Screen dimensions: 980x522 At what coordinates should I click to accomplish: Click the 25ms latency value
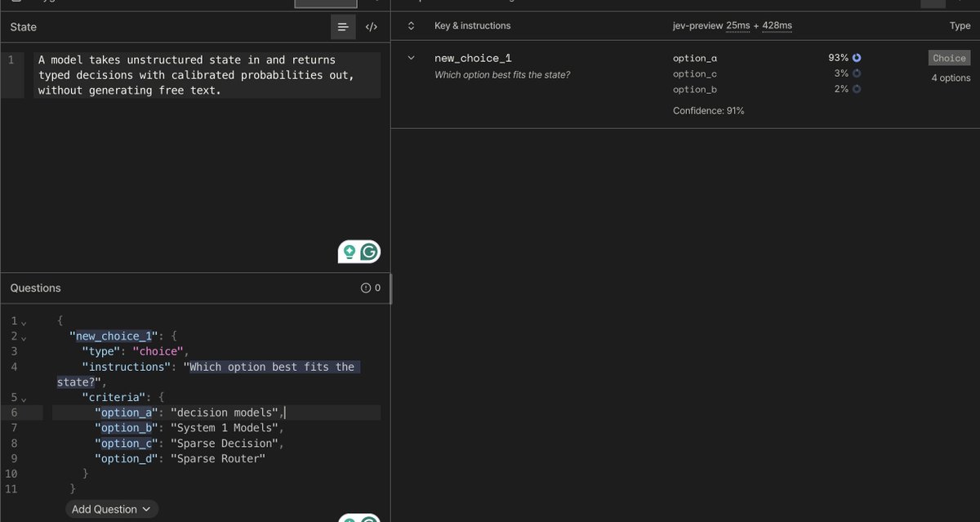click(x=737, y=26)
